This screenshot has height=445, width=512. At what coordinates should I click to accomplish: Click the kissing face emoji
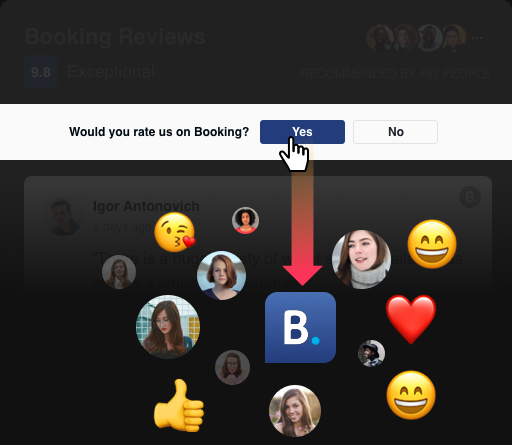pyautogui.click(x=175, y=232)
